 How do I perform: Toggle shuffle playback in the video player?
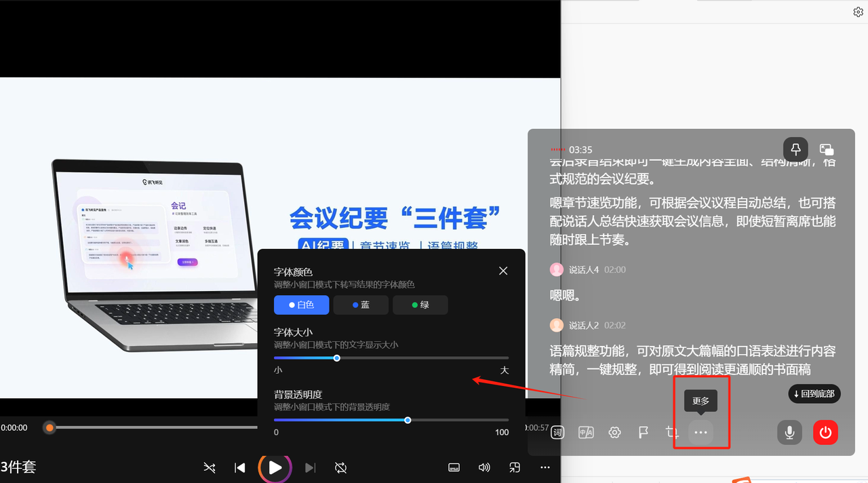210,467
